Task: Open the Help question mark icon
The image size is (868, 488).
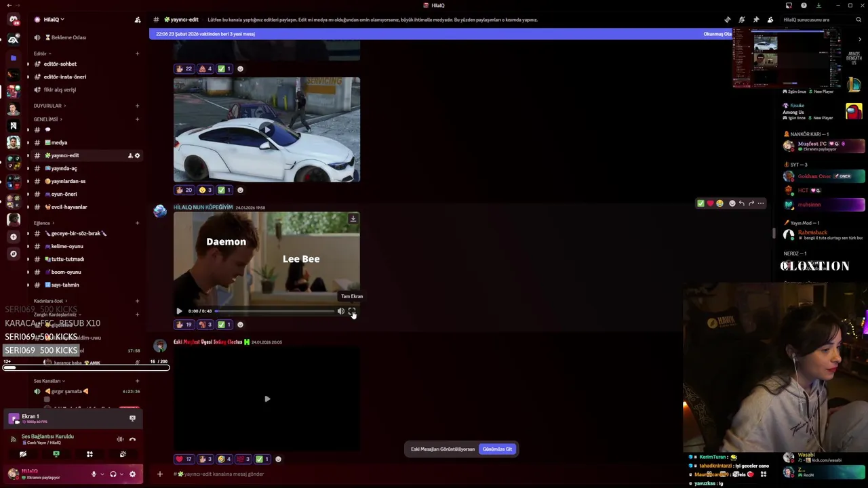Action: (x=804, y=5)
